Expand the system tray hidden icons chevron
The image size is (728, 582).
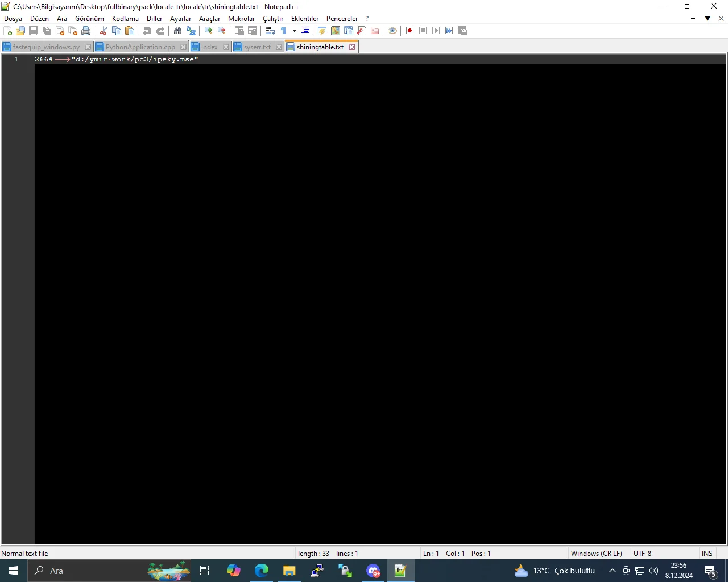tap(612, 571)
